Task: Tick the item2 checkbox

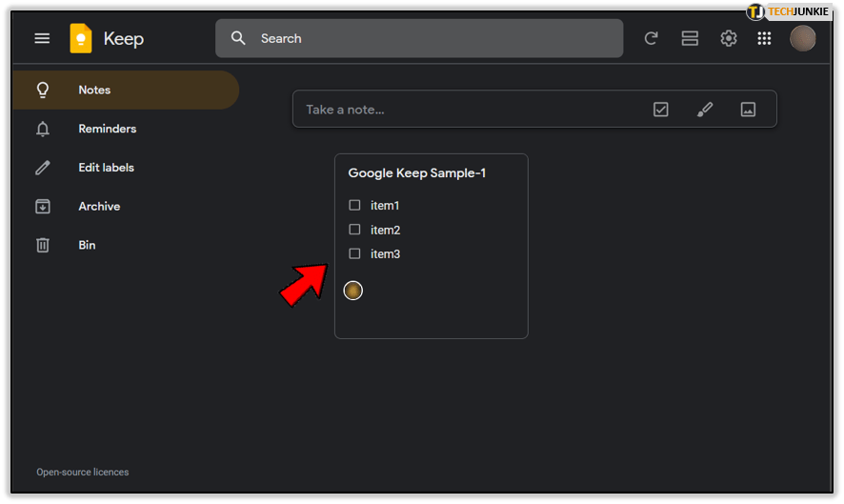Action: (x=354, y=230)
